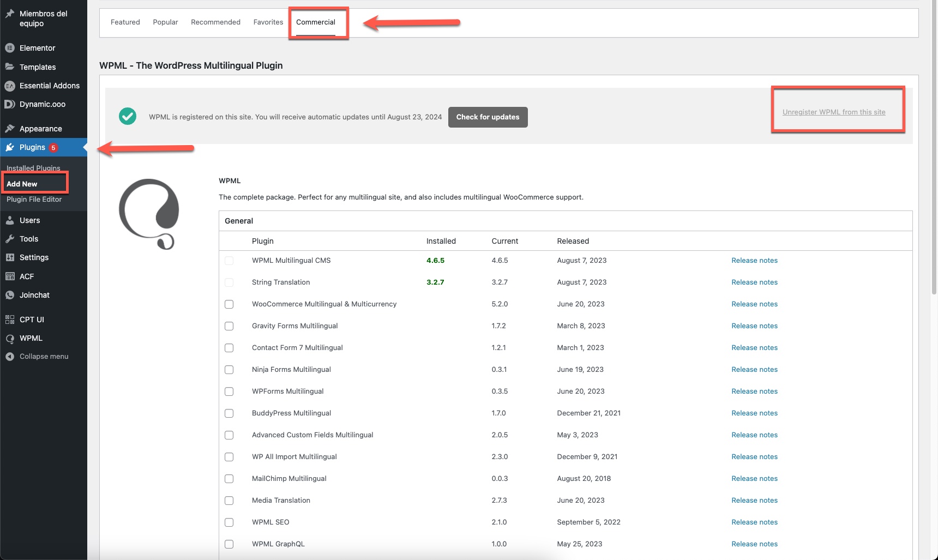This screenshot has width=938, height=560.
Task: Click installed version 4.6.5 of WPML CMS
Action: pos(435,261)
